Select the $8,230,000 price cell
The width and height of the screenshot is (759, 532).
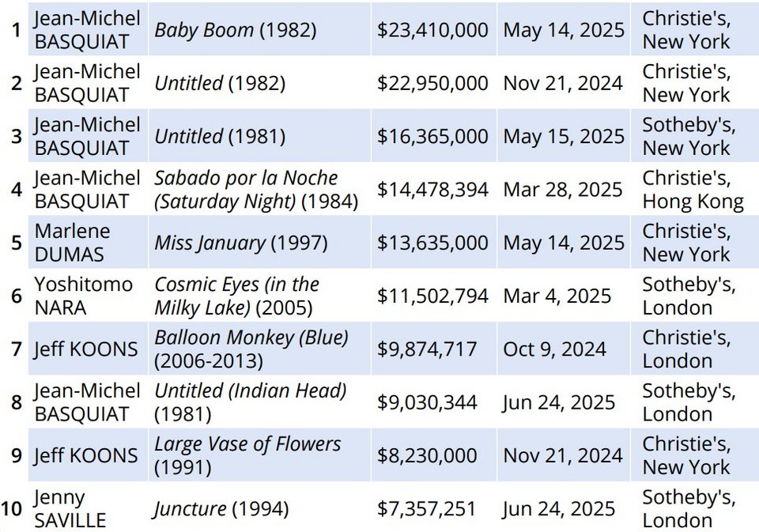(427, 455)
